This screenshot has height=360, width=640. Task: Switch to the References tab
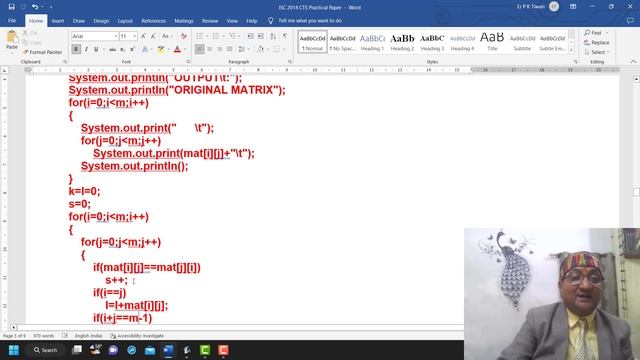153,21
